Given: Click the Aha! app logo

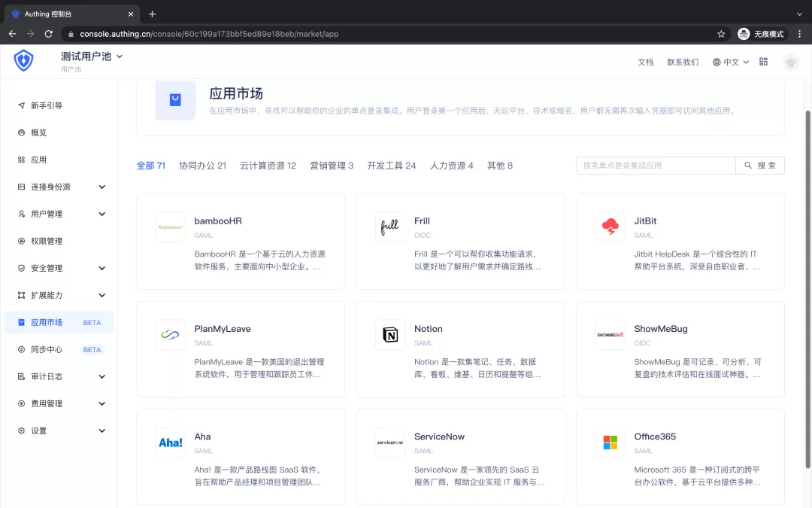Looking at the screenshot, I should [x=171, y=443].
